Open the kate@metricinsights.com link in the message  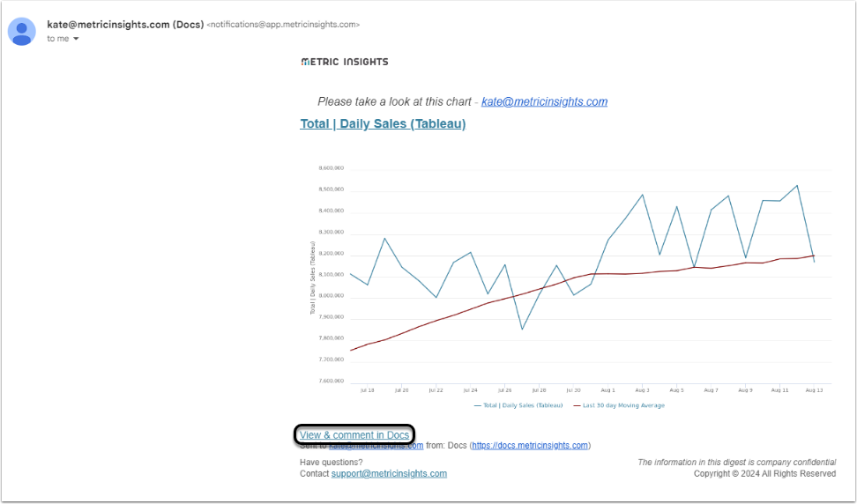pos(544,101)
